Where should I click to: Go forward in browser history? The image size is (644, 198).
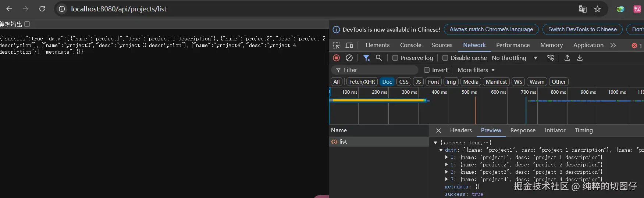25,9
